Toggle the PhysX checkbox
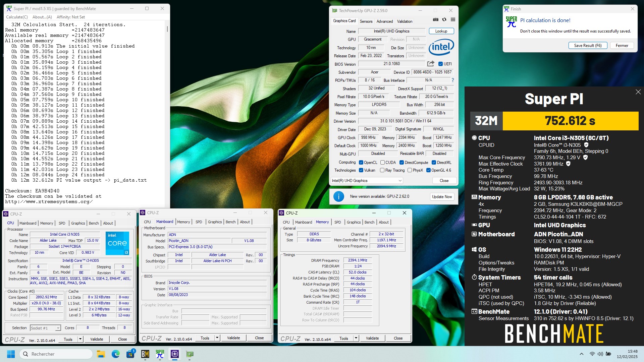The width and height of the screenshot is (644, 362). (410, 170)
